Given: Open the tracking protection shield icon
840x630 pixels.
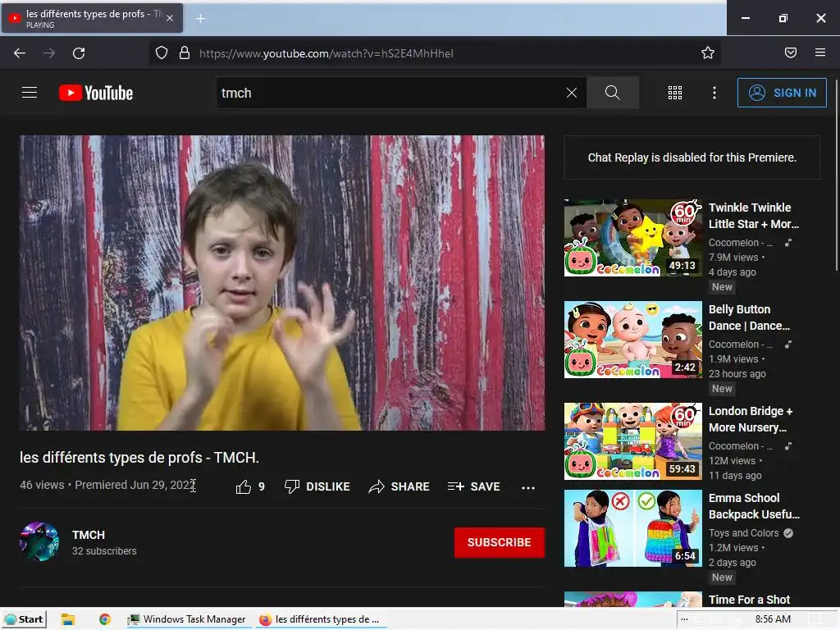Looking at the screenshot, I should 162,53.
